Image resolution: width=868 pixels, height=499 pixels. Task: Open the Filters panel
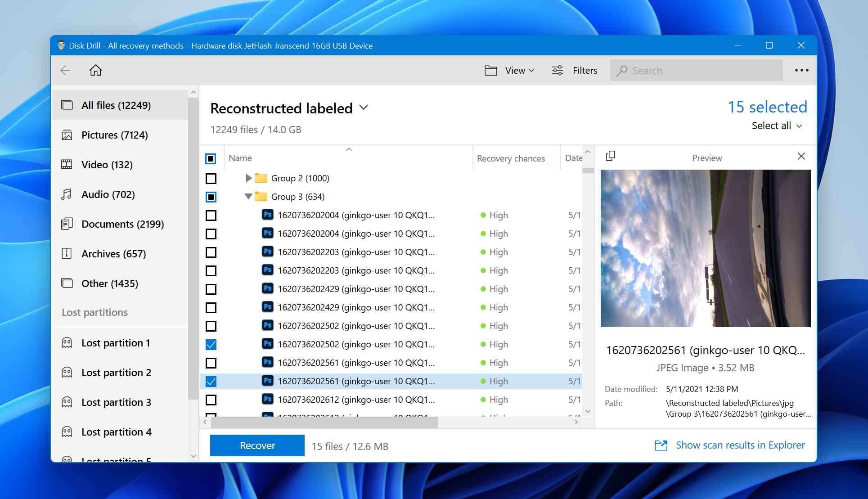tap(574, 70)
